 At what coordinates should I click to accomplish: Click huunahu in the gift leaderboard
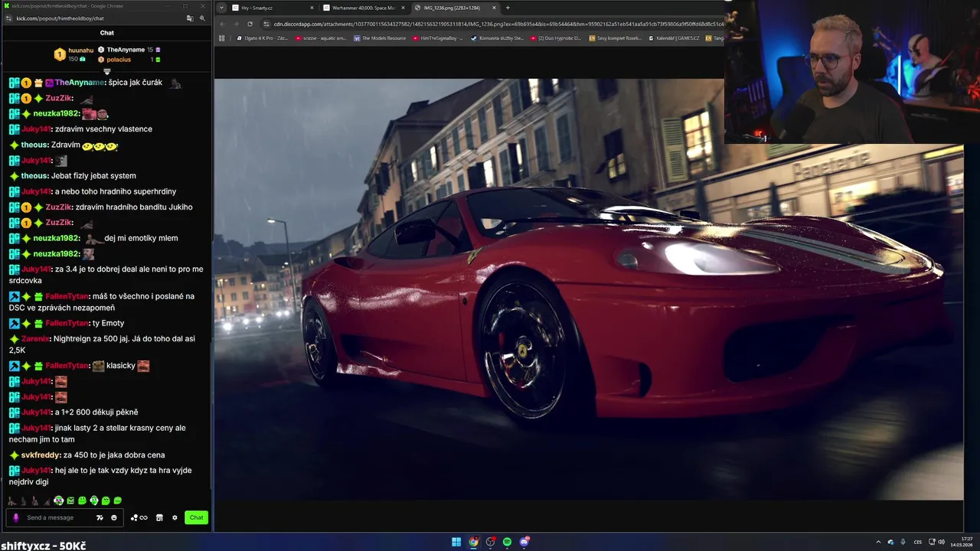click(x=81, y=51)
